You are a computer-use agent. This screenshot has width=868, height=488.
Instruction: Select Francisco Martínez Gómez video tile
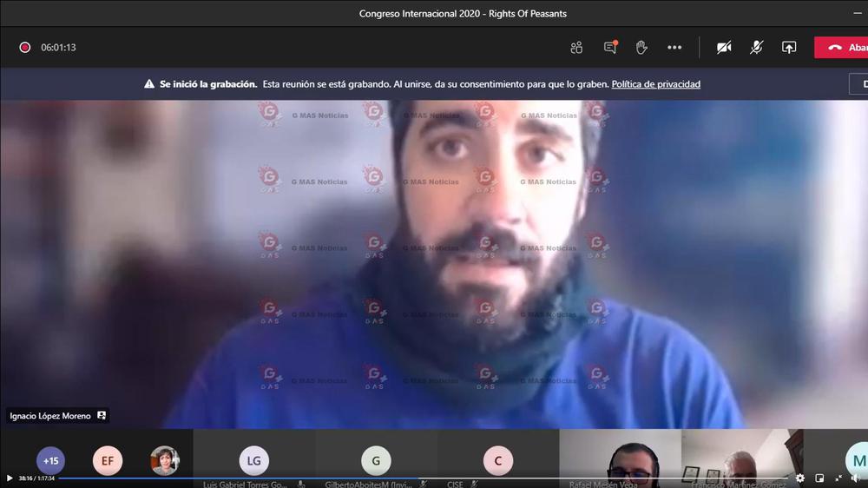742,458
